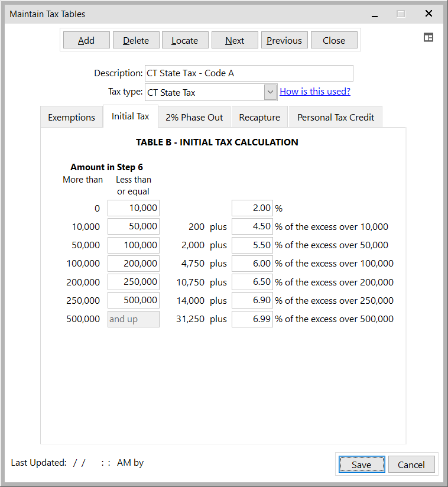
Task: Open the Tax type dropdown
Action: [270, 92]
